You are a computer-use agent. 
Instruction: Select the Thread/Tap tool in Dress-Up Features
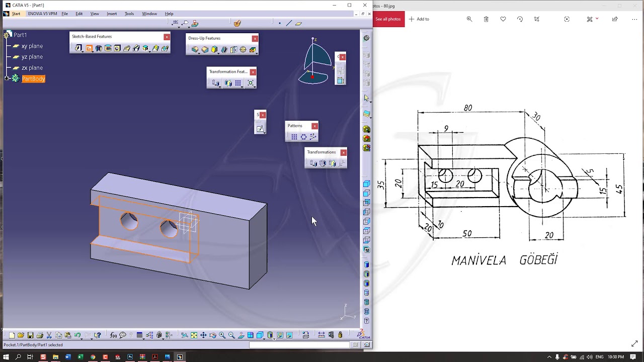(x=243, y=49)
